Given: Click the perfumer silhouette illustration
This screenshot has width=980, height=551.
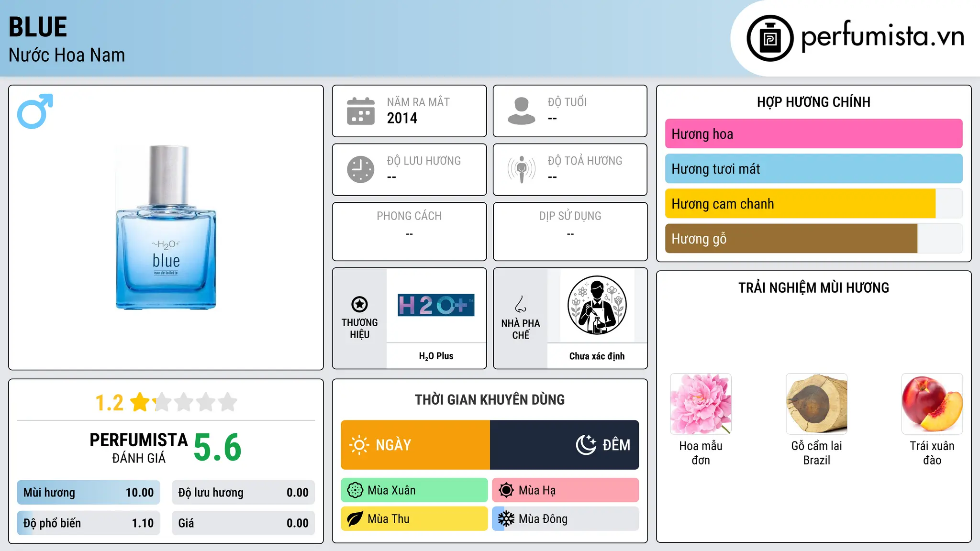Looking at the screenshot, I should pos(597,305).
